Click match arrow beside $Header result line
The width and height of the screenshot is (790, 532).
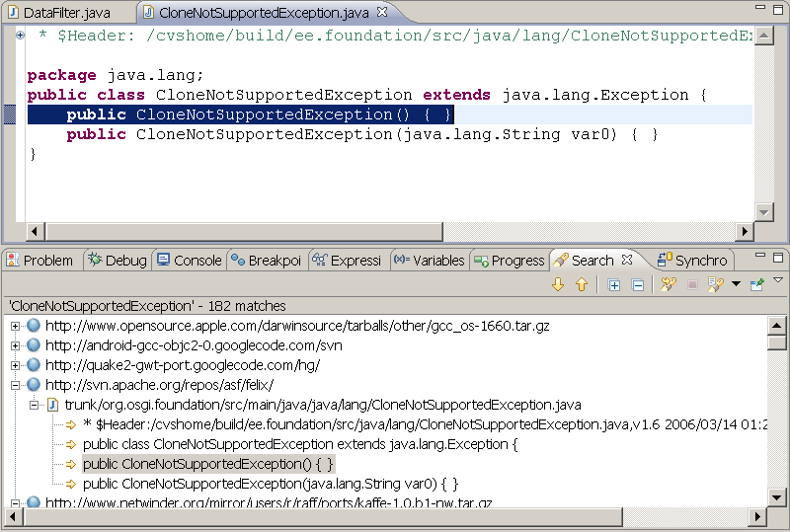[71, 424]
